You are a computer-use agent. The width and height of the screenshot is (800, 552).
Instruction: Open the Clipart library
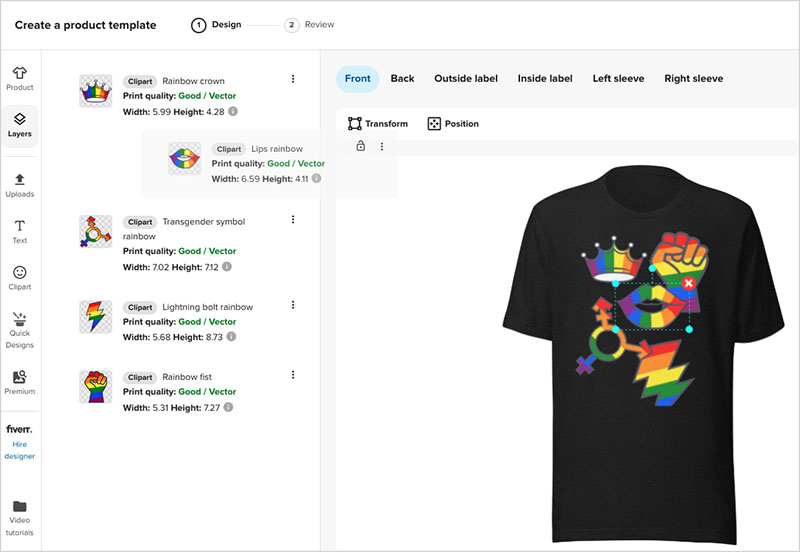pos(19,278)
